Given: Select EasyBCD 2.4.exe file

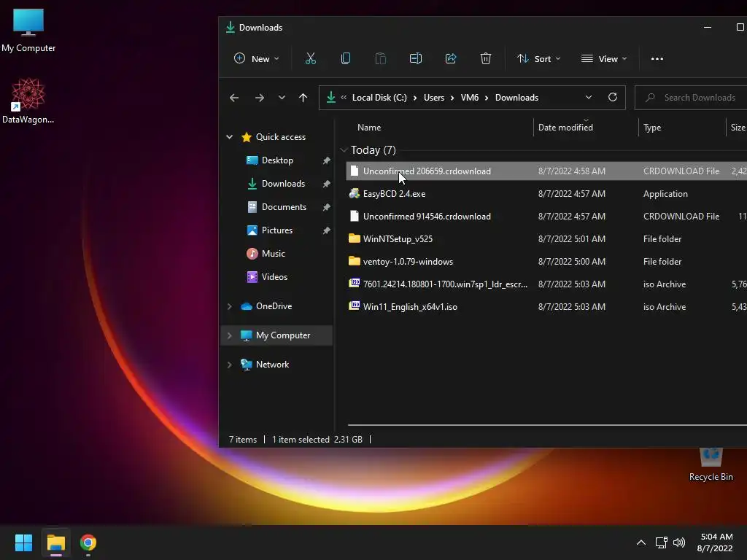Looking at the screenshot, I should click(x=546, y=194).
